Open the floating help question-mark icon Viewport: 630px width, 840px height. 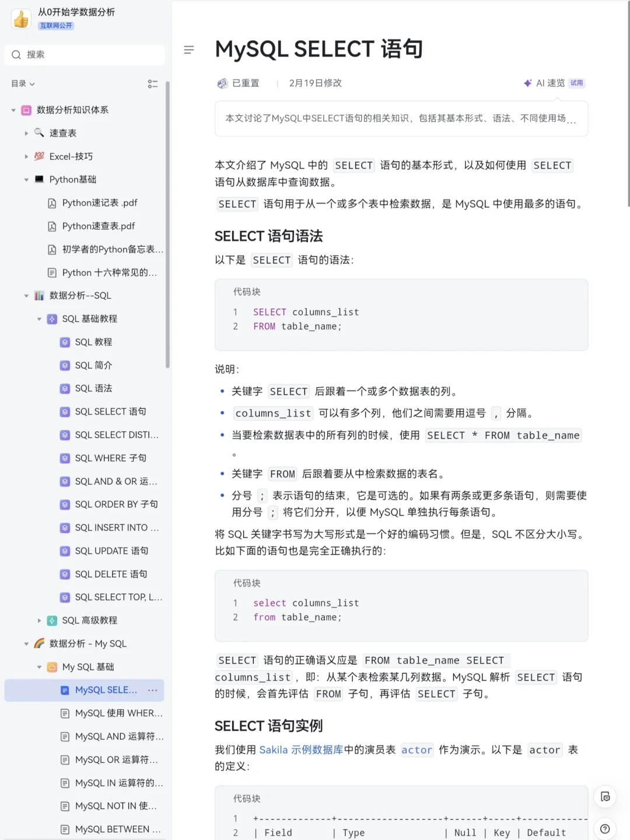[605, 828]
